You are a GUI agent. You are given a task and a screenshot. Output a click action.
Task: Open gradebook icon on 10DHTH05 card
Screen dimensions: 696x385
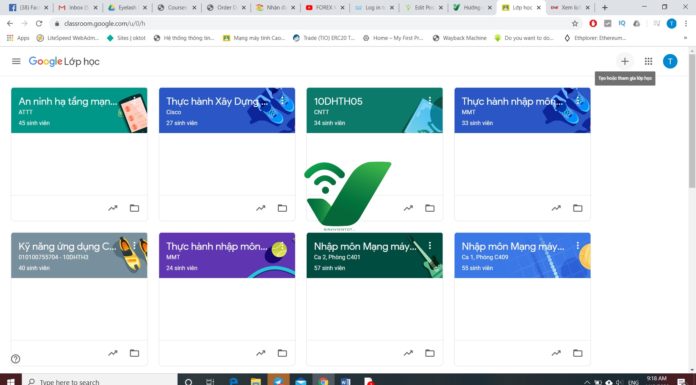click(408, 208)
